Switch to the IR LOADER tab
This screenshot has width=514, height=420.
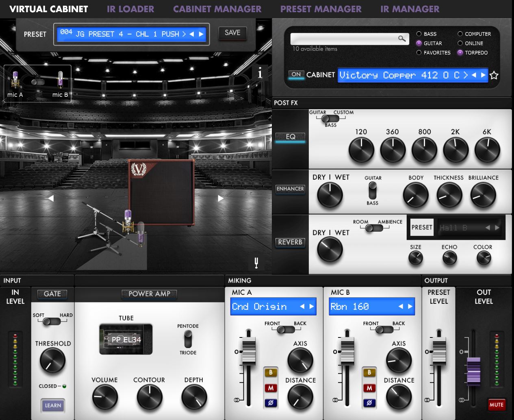(130, 9)
